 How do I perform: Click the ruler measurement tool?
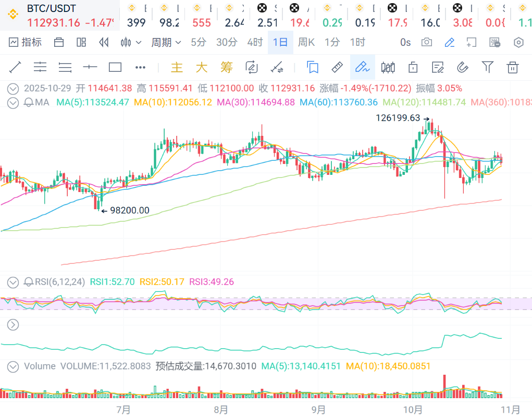(337, 67)
